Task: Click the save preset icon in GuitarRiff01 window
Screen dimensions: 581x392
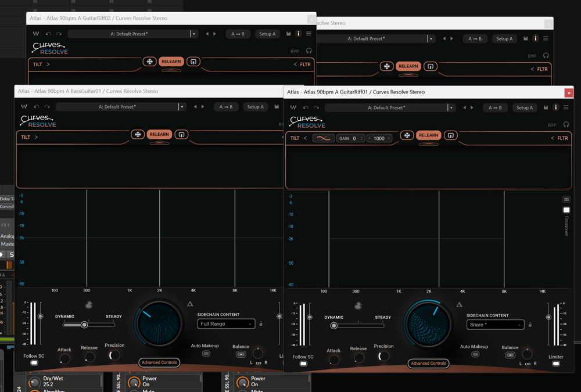Action: pos(546,107)
